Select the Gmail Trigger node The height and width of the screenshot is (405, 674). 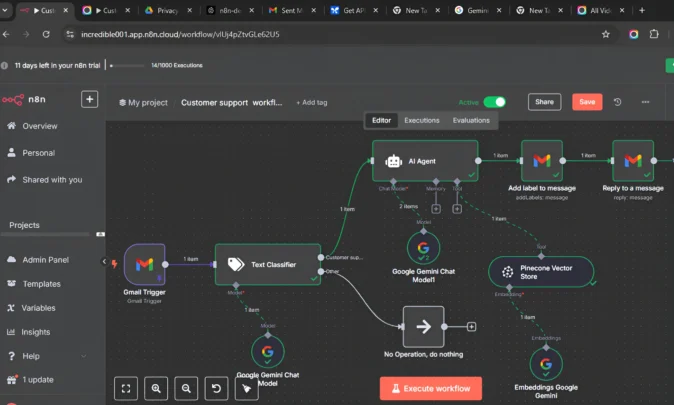pos(144,264)
